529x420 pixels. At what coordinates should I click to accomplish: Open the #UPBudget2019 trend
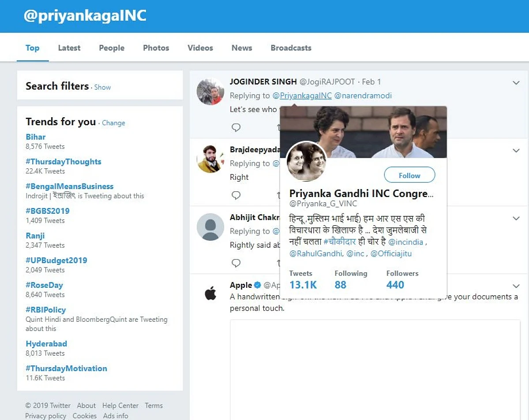56,260
